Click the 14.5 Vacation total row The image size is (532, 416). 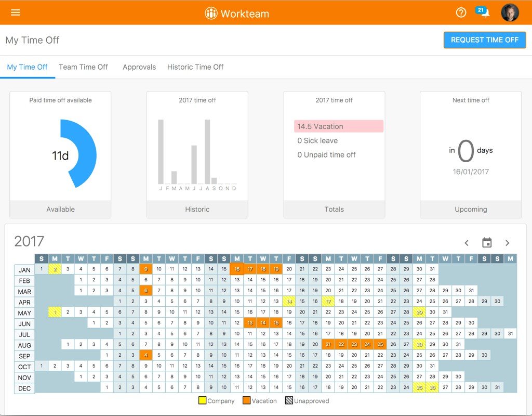[339, 126]
